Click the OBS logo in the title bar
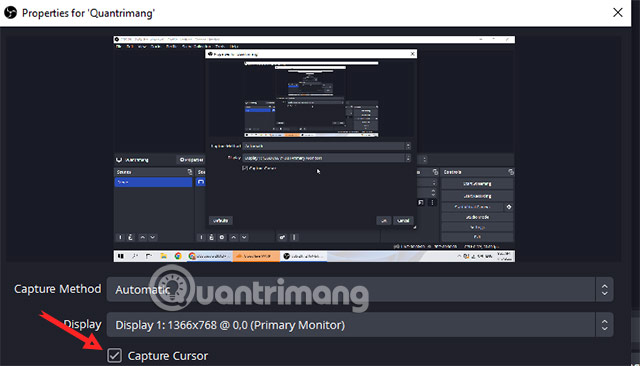This screenshot has height=366, width=640. [x=11, y=13]
